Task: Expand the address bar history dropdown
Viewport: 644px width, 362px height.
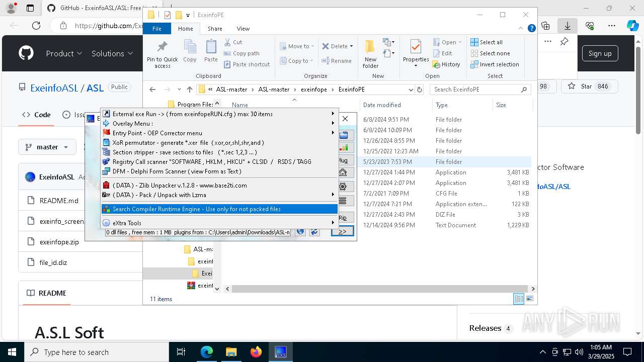Action: 411,89
